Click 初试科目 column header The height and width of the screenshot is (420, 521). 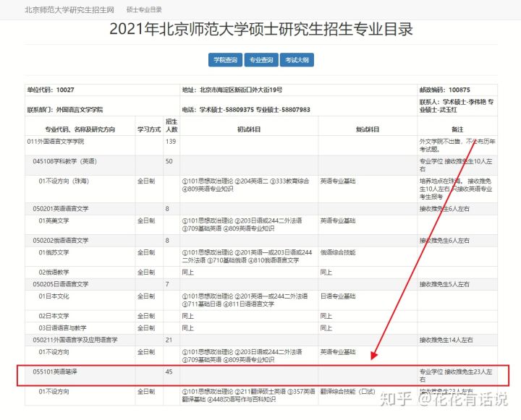[249, 126]
